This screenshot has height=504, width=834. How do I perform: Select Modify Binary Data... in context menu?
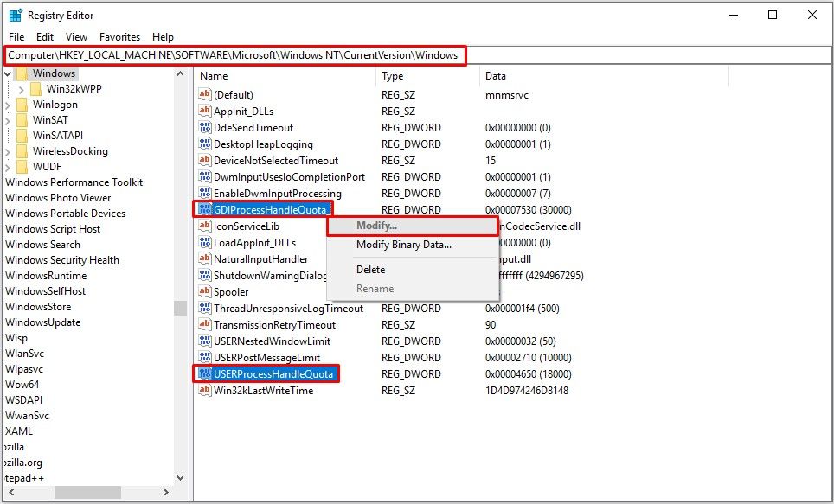coord(403,245)
